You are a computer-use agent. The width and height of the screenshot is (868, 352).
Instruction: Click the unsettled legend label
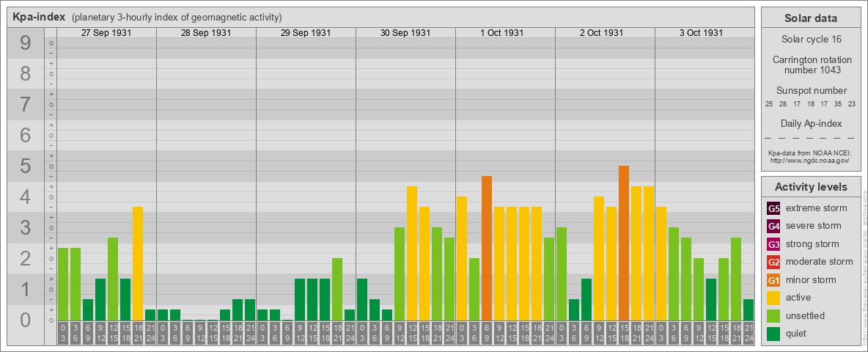[x=806, y=315]
